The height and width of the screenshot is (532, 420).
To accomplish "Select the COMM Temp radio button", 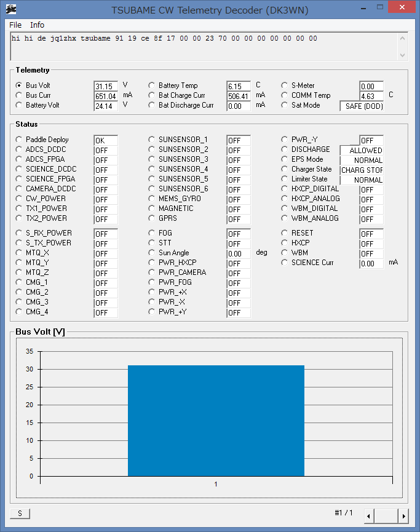I will tap(284, 95).
